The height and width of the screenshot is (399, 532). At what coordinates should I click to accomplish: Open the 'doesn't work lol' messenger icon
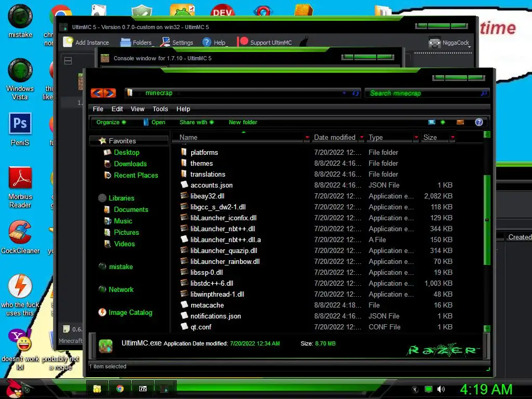pyautogui.click(x=20, y=350)
